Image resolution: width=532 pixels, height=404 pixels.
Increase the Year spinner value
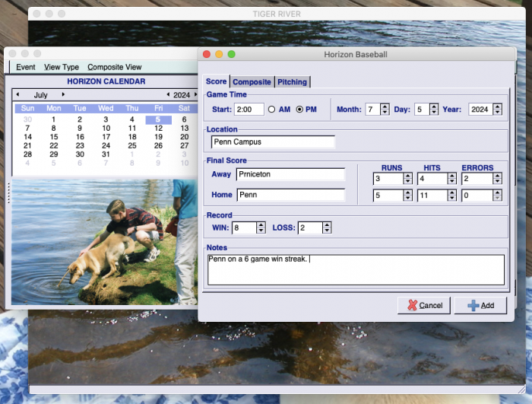497,107
